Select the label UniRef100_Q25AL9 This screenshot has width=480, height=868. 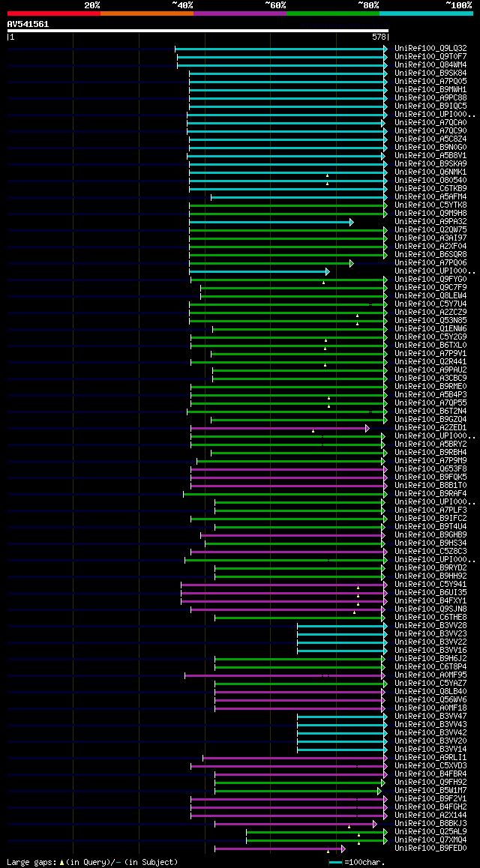tap(430, 831)
